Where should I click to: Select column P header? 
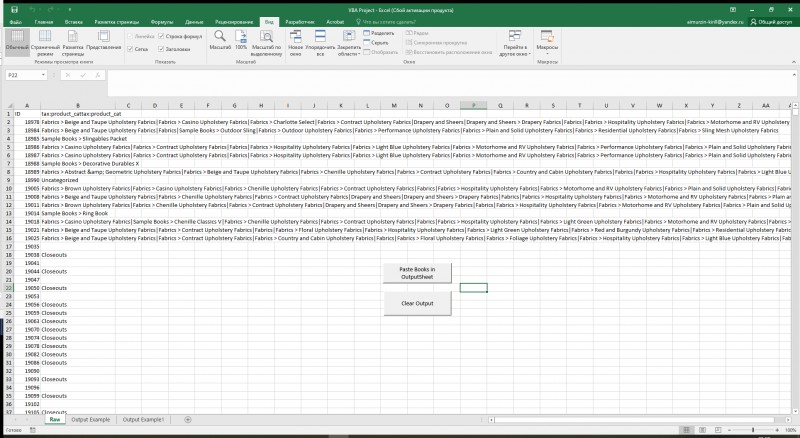(473, 105)
